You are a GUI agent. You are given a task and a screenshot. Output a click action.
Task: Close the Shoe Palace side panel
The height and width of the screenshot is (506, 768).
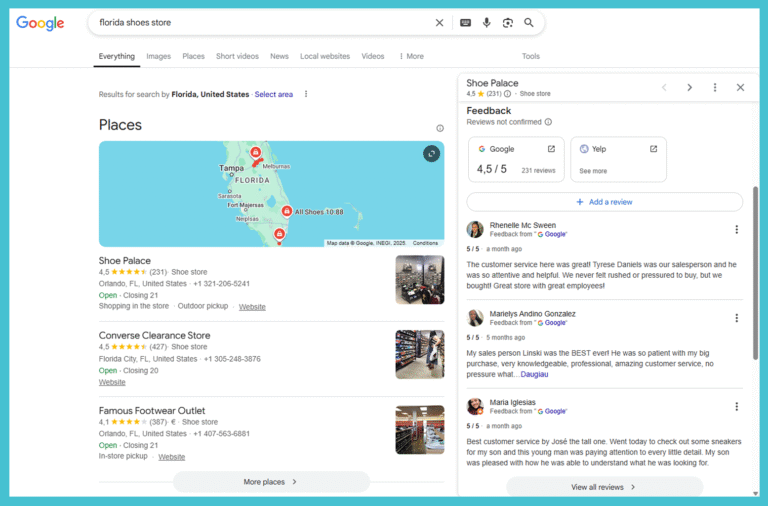tap(740, 88)
